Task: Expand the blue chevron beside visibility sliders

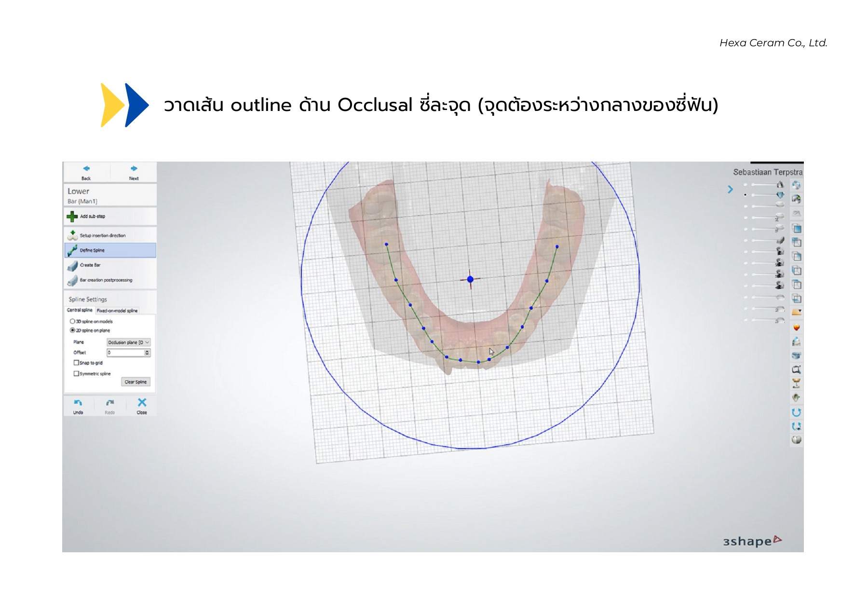Action: tap(730, 190)
